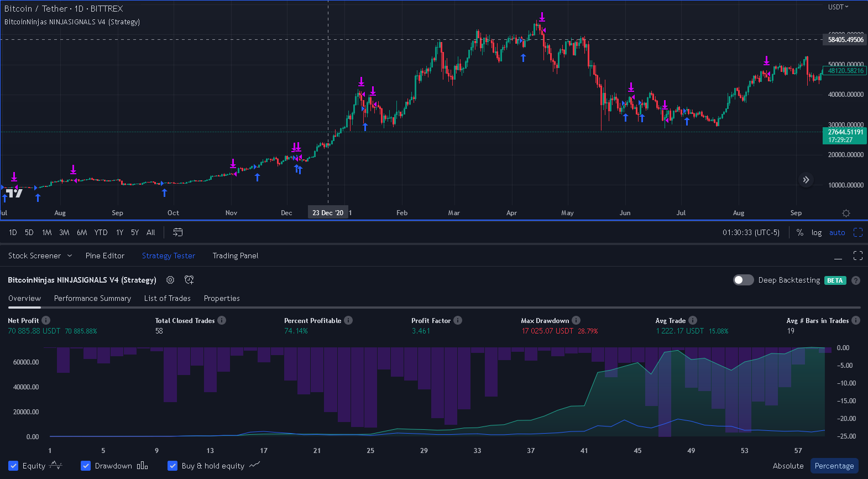
Task: Click Max Drawdown value 17 025.07 USDT
Action: tap(547, 331)
